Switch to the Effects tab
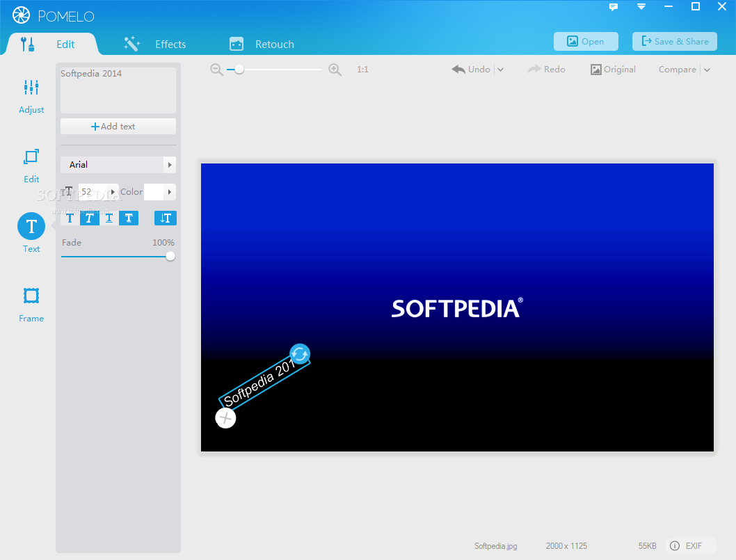736x560 pixels. coord(155,44)
